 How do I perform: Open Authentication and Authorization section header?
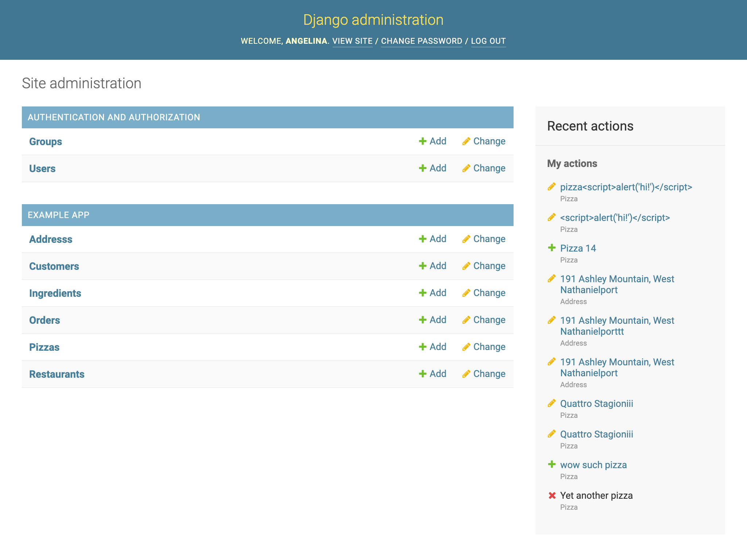[114, 117]
